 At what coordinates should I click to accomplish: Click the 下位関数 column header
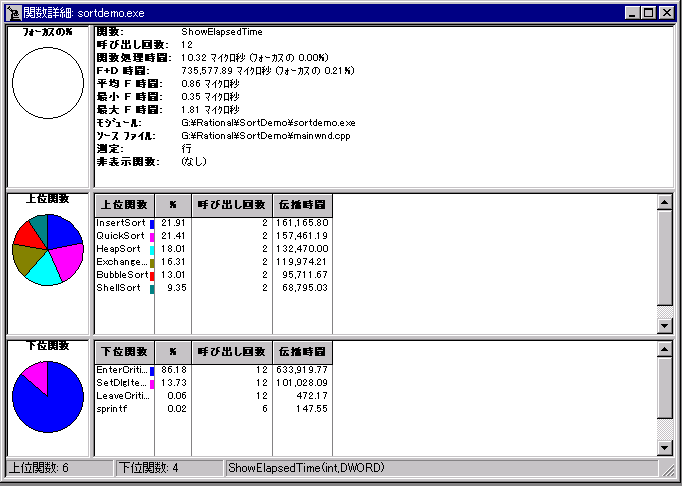124,352
